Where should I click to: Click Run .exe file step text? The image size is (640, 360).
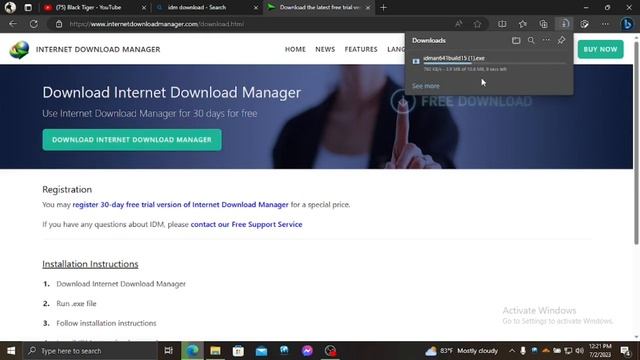[x=76, y=303]
